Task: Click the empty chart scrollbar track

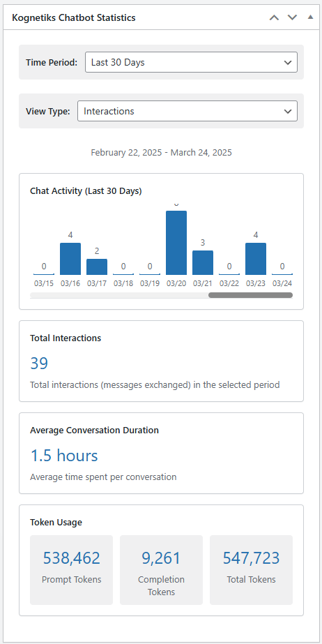Action: (119, 295)
